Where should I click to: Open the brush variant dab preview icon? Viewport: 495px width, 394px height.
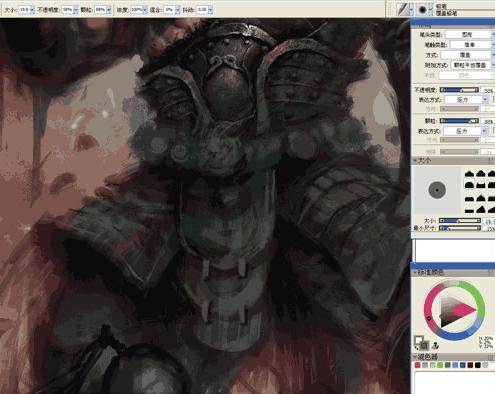pos(422,9)
